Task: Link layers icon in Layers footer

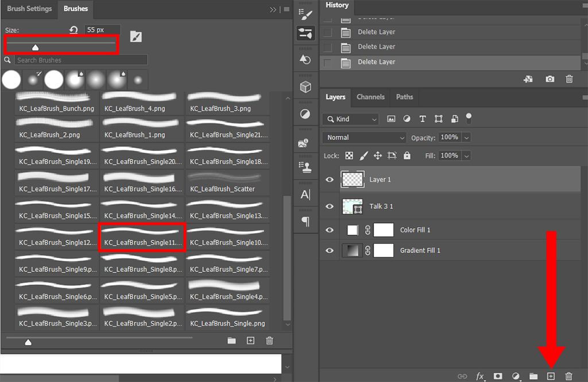Action: coord(462,376)
